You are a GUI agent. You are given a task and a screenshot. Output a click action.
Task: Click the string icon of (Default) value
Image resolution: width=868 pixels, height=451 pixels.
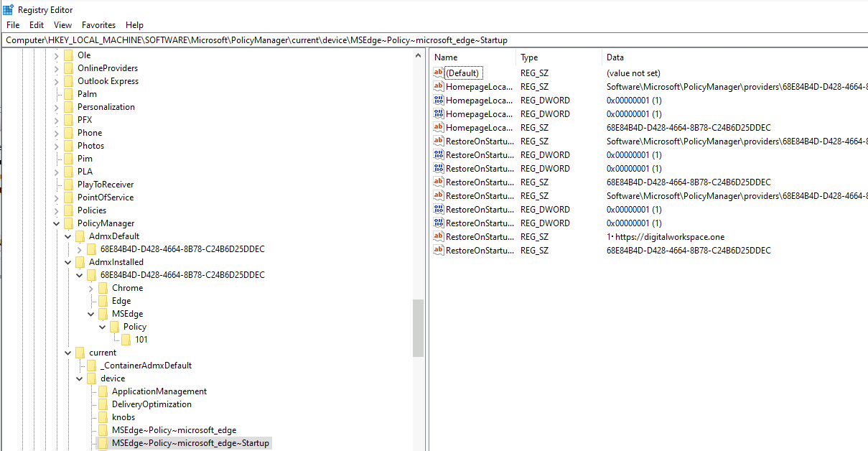pyautogui.click(x=439, y=73)
